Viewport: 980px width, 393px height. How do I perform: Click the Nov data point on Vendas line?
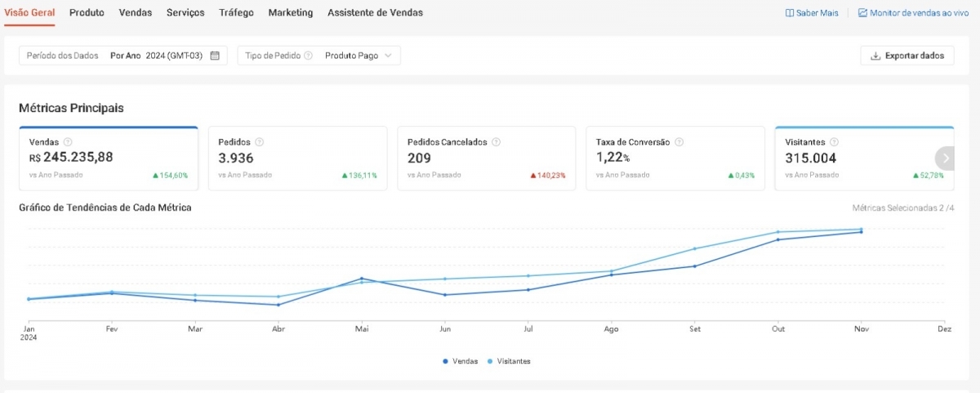click(861, 232)
